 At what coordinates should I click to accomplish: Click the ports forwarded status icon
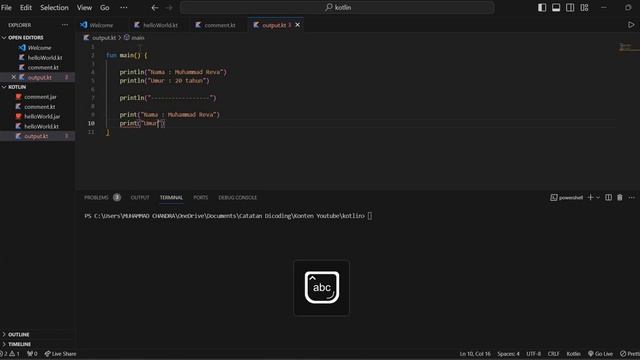point(32,354)
